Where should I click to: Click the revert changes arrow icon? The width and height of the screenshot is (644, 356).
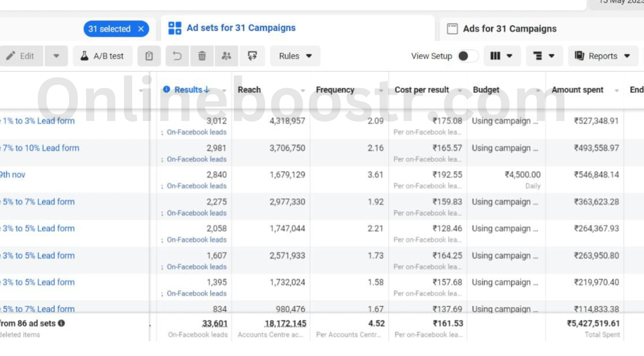[x=177, y=56]
